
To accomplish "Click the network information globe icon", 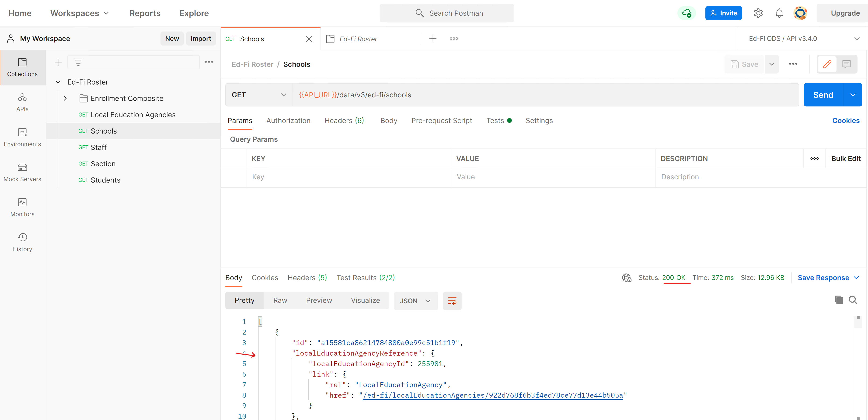I will pos(626,278).
